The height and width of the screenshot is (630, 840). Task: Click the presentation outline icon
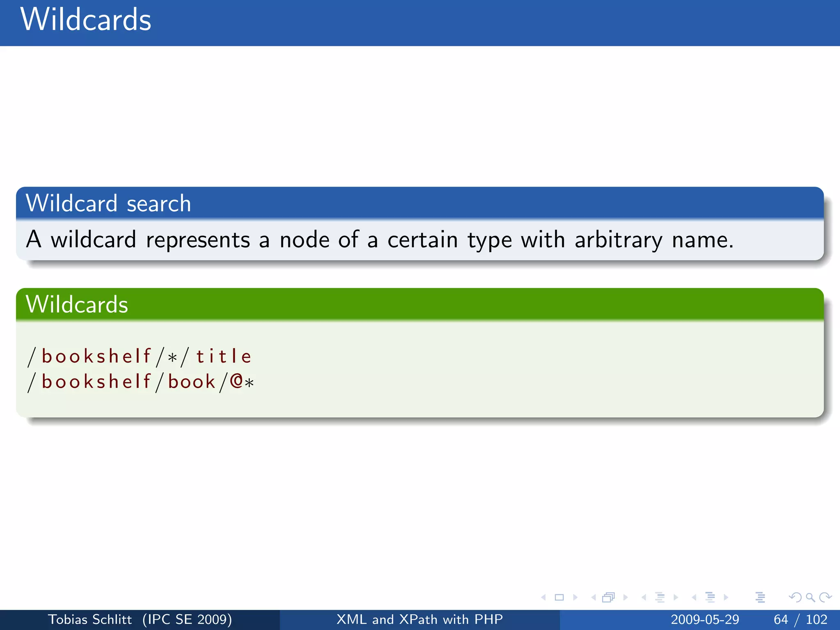(x=760, y=598)
